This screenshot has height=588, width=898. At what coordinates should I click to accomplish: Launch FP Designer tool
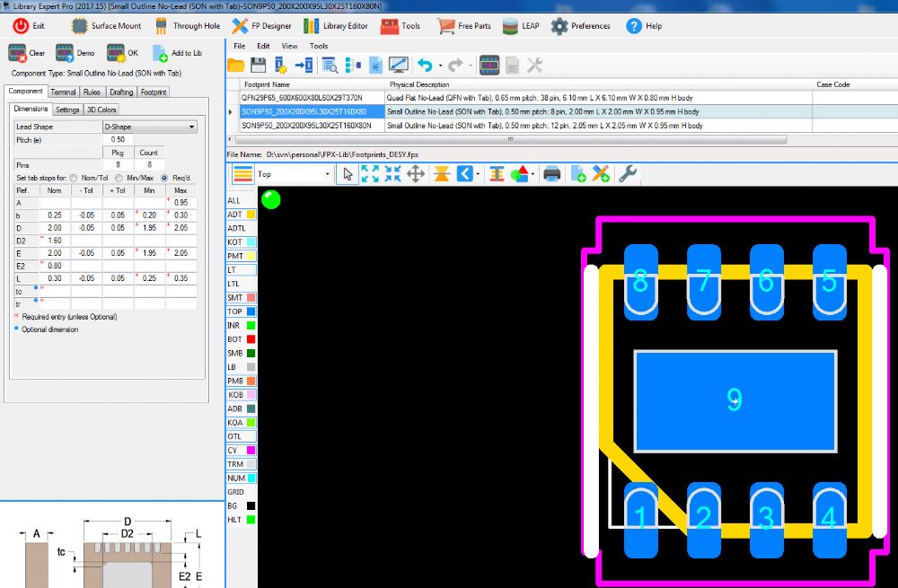coord(240,26)
